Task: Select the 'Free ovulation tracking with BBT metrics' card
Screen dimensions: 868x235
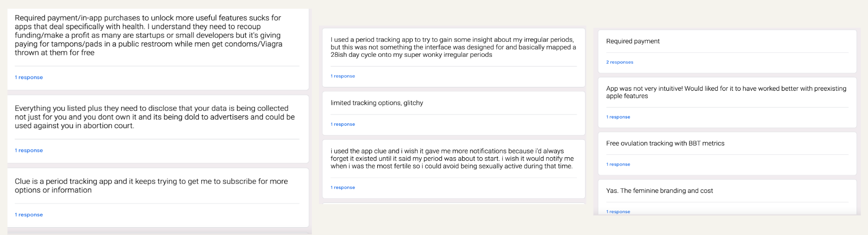Action: coord(727,153)
